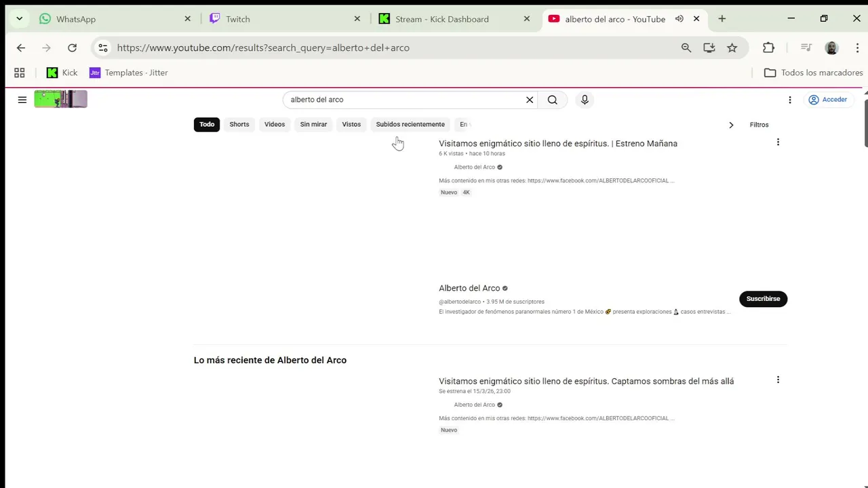Click the 4K badge under first video
The image size is (868, 488).
click(466, 192)
